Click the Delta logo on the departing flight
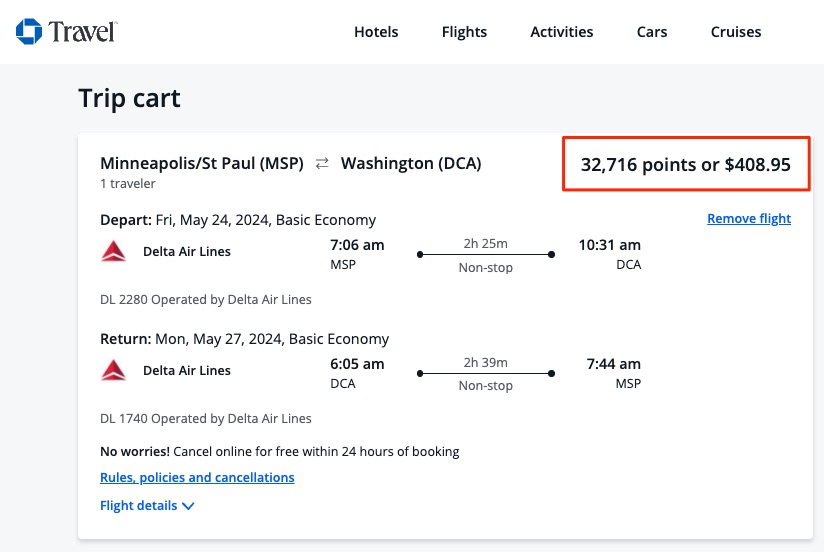Screen dimensions: 824x552 point(114,251)
